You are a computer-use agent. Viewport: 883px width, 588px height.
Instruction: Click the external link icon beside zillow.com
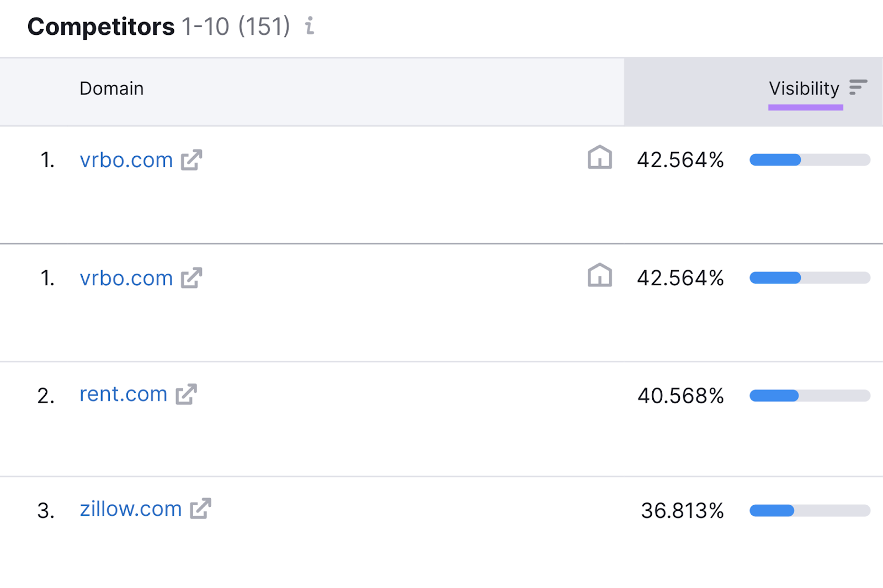pos(200,509)
